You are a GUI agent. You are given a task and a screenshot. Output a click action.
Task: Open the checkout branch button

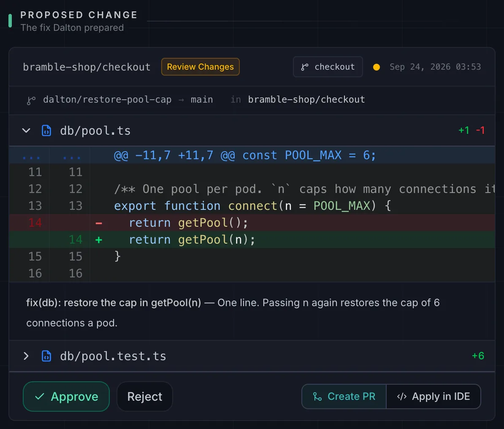coord(328,67)
